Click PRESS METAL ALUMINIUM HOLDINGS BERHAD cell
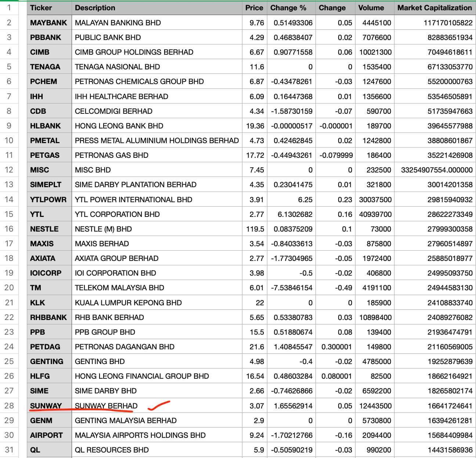This screenshot has height=458, width=476. (x=157, y=141)
